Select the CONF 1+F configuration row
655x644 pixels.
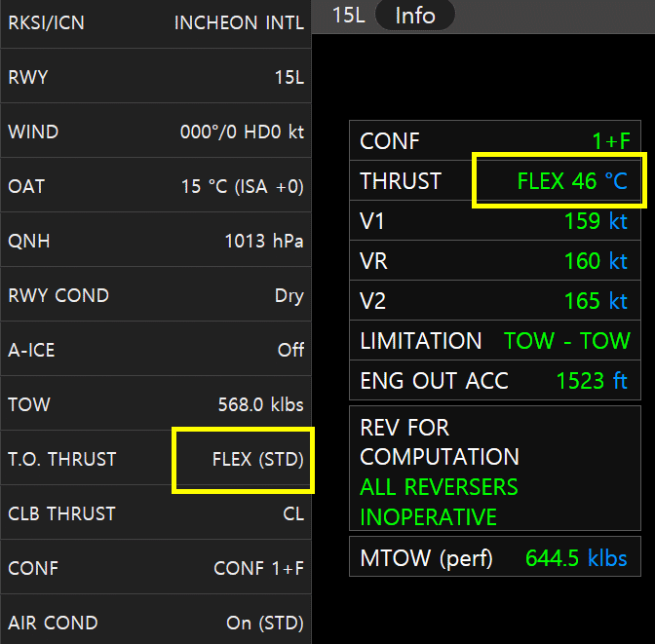point(156,568)
